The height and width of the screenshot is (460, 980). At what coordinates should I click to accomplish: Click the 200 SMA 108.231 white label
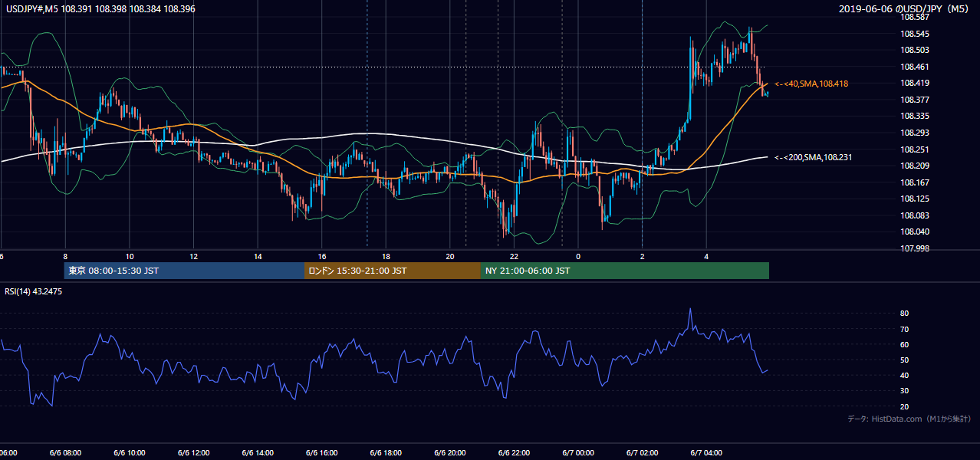(813, 157)
